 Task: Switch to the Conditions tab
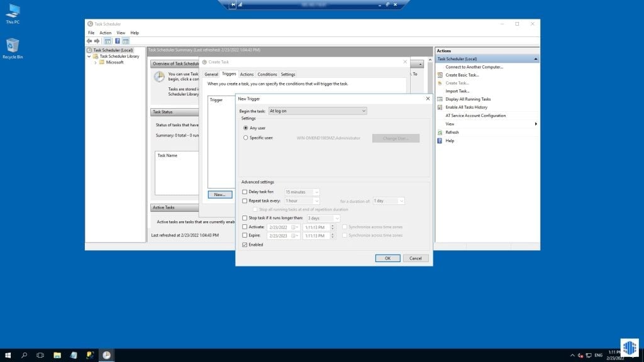pyautogui.click(x=267, y=74)
